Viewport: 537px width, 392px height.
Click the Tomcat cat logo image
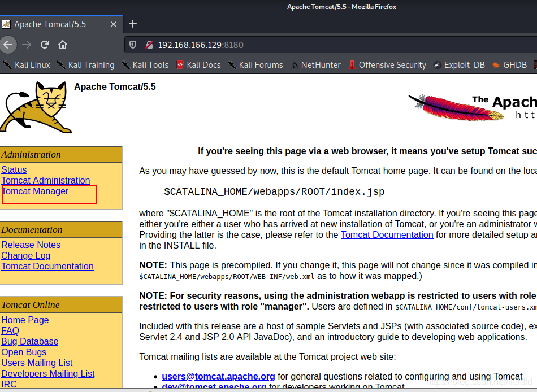tap(36, 107)
